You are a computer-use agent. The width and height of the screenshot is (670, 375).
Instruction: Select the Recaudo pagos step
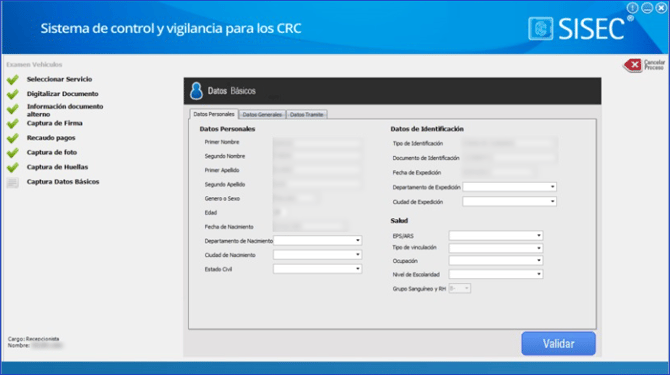51,138
